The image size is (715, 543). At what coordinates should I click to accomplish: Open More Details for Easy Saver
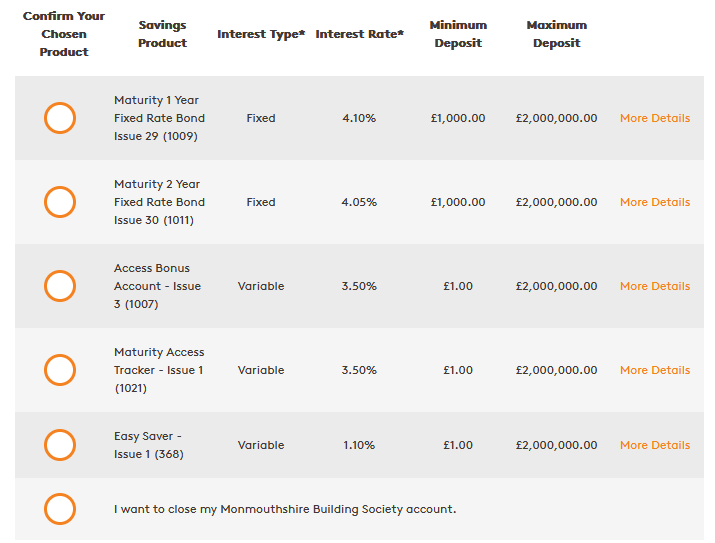click(655, 445)
